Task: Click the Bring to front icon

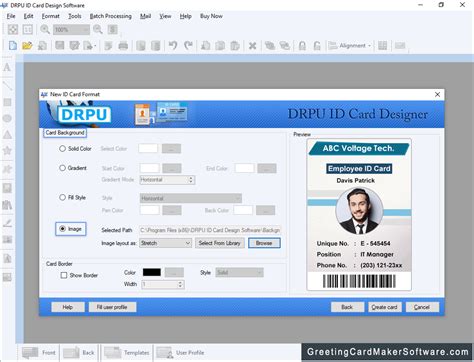Action: coord(270,45)
